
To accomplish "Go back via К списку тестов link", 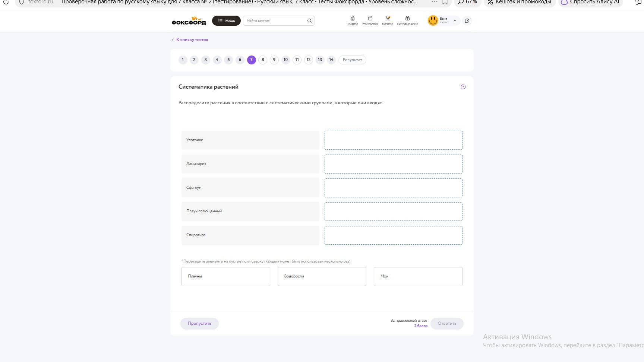I will coord(190,39).
